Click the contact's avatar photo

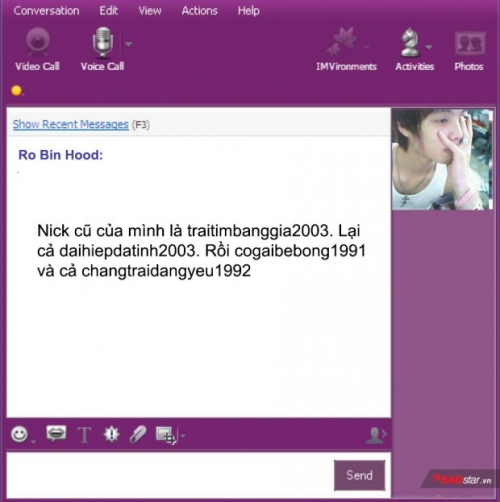coord(442,159)
